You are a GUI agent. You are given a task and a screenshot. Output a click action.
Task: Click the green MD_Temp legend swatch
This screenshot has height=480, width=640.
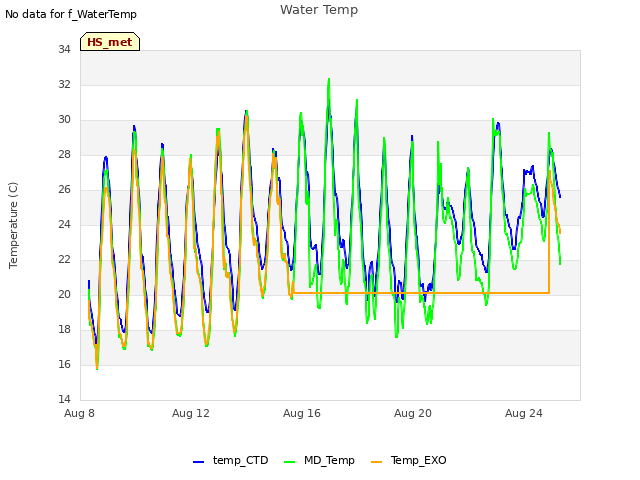(289, 462)
